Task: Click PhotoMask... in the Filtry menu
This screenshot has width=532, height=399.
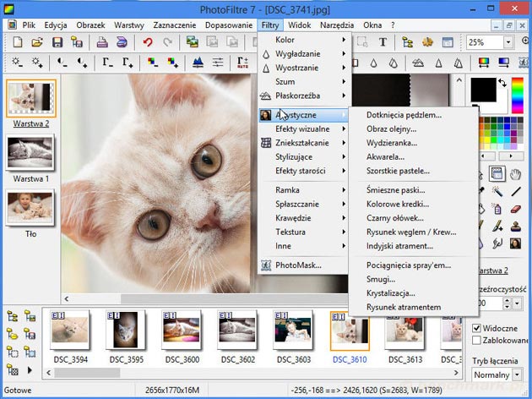Action: (298, 265)
